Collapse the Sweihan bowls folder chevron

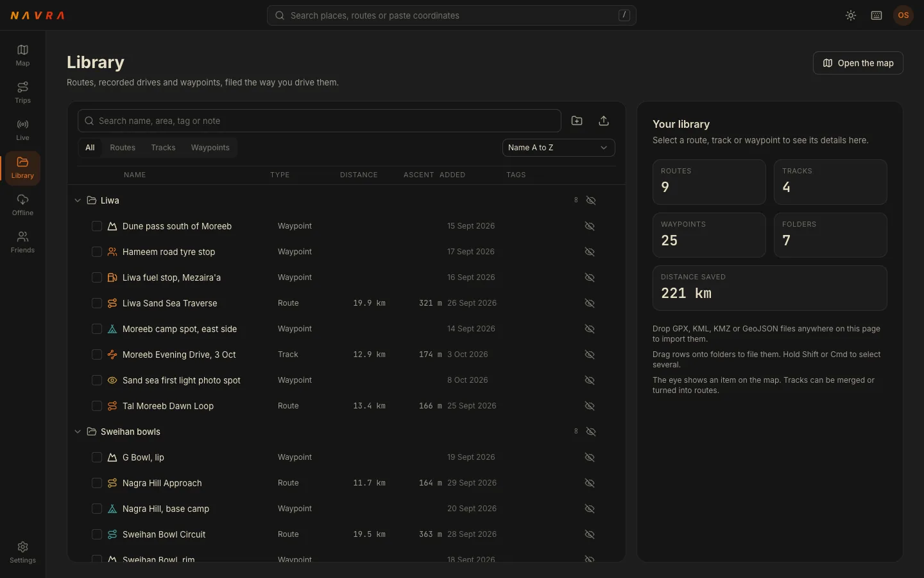coord(78,432)
